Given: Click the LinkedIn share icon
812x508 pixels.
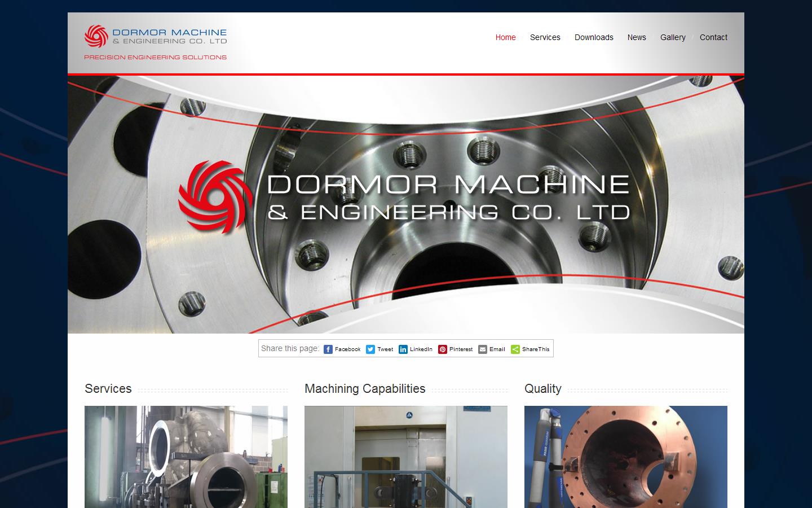Looking at the screenshot, I should click(403, 349).
